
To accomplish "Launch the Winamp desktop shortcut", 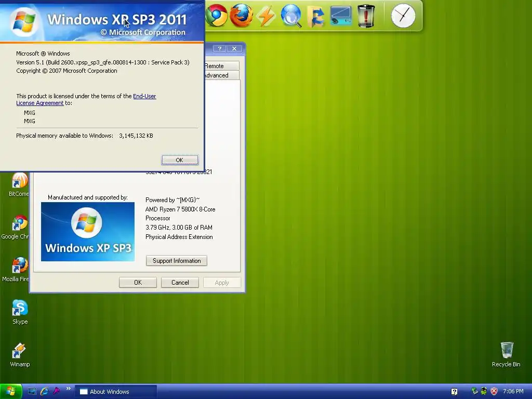I will coord(20,355).
